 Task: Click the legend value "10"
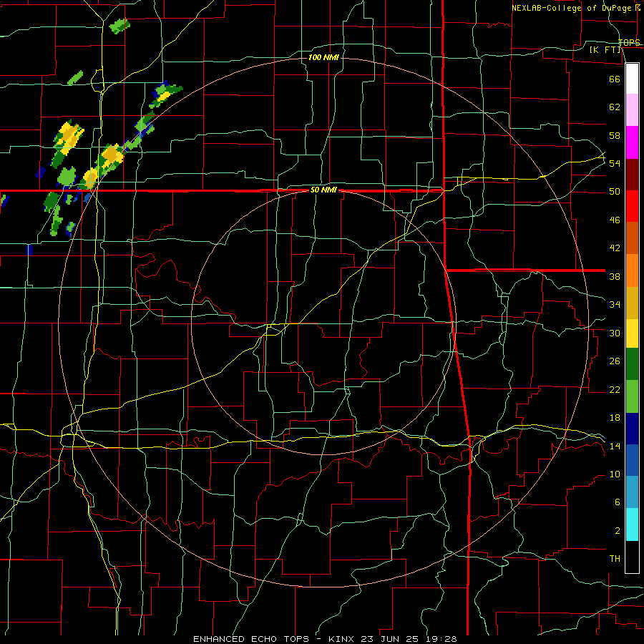615,474
